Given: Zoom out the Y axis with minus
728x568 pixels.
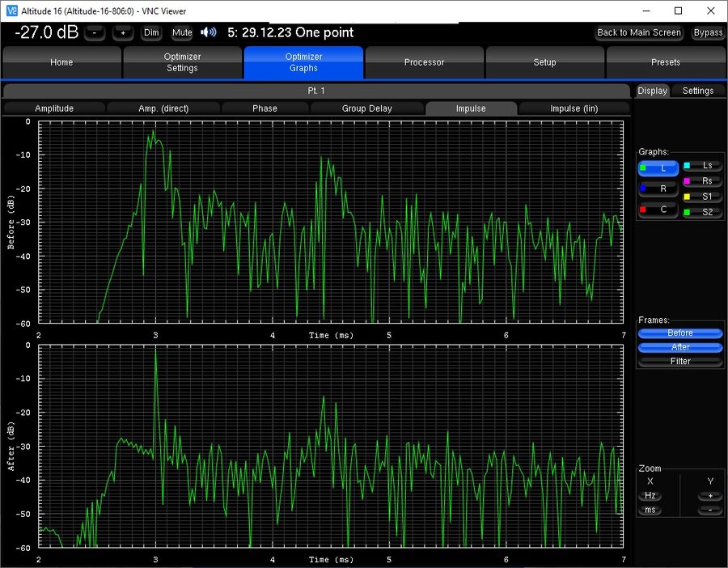Looking at the screenshot, I should (710, 510).
